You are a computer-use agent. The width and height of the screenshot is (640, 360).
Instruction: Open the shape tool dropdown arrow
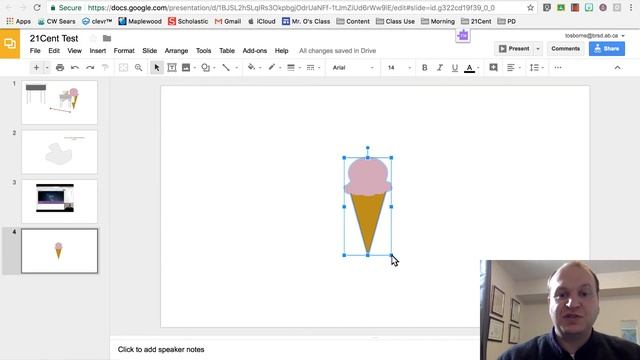(x=214, y=68)
